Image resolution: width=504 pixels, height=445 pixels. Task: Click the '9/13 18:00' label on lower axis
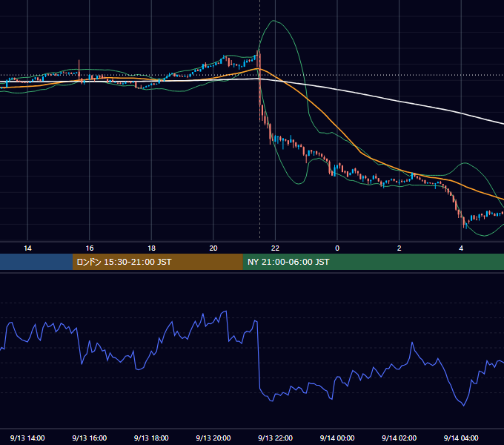pos(151,438)
